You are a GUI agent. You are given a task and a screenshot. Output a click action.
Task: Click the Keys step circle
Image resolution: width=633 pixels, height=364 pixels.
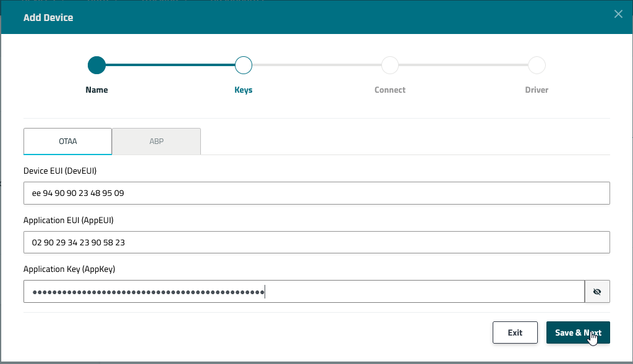[x=244, y=65]
